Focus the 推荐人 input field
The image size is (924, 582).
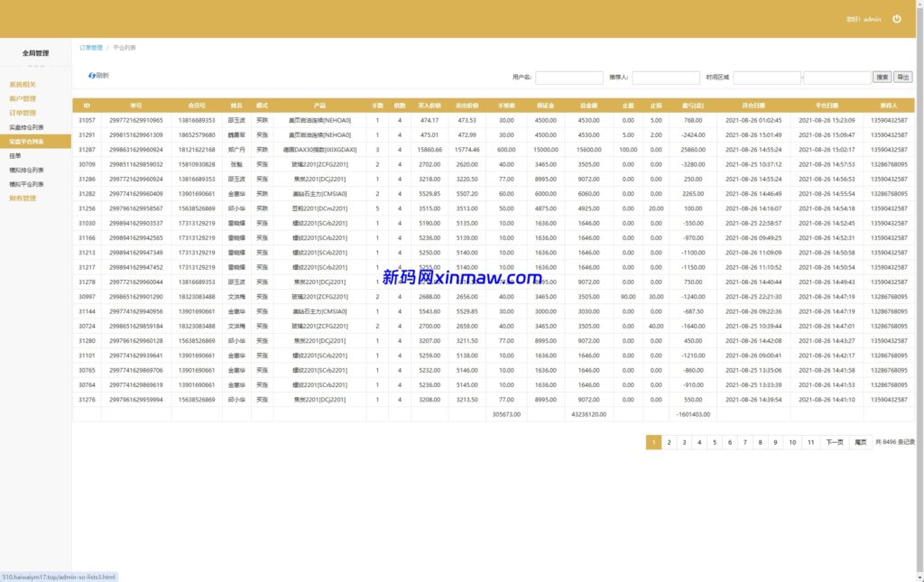(x=666, y=78)
